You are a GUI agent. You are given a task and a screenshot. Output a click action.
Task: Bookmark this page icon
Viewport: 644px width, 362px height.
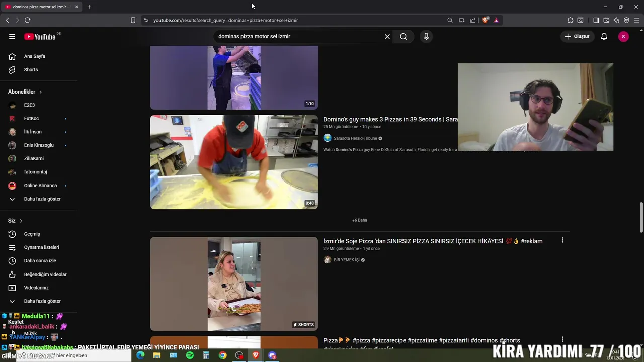[x=133, y=20]
